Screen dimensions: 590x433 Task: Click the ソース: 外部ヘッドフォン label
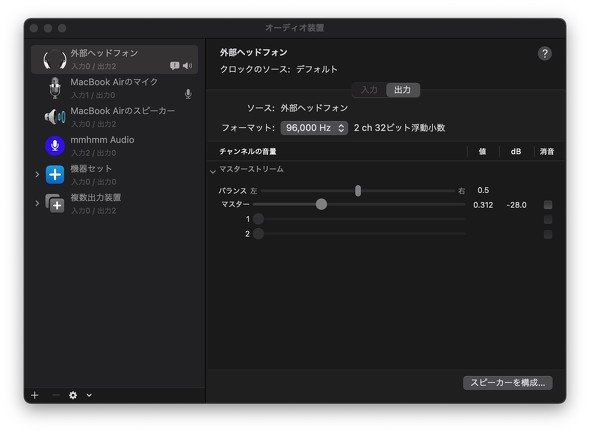coord(297,108)
